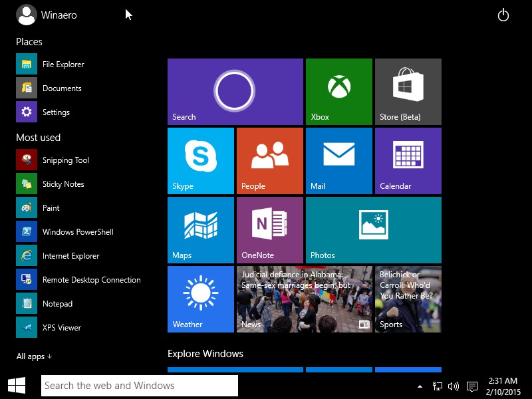Image resolution: width=532 pixels, height=399 pixels.
Task: Open Remote Desktop Connection icon
Action: coord(27,279)
